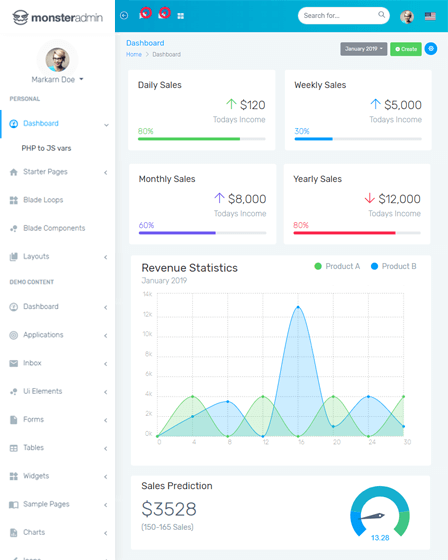Click the Dashboard page title link

click(145, 43)
